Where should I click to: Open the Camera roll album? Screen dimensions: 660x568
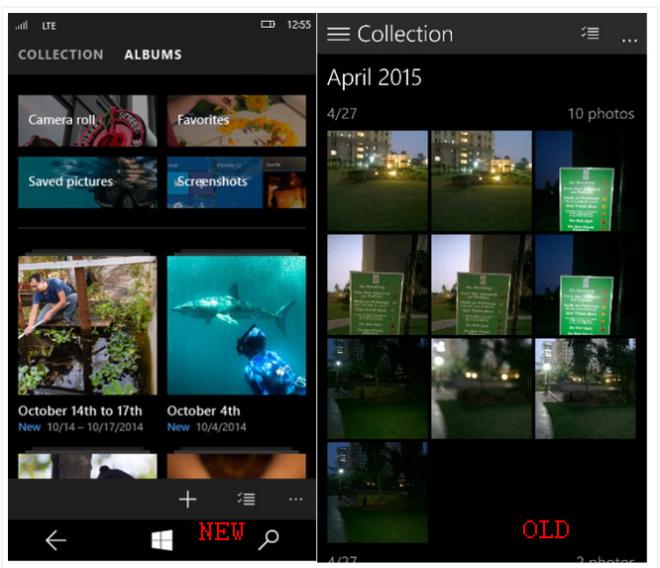[88, 121]
